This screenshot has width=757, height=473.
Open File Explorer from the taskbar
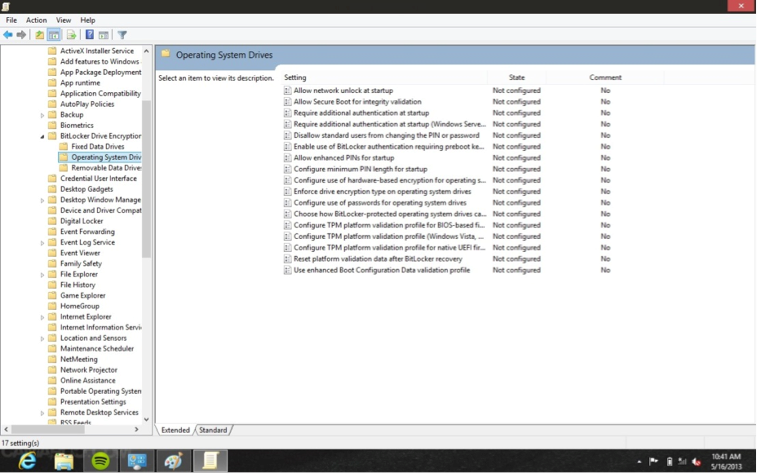coord(64,461)
